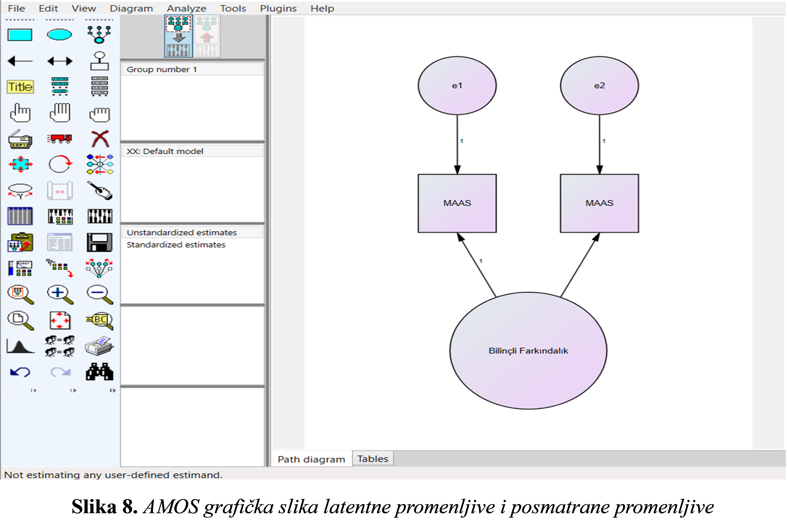Select the single-headed path arrow tool
This screenshot has width=787, height=532.
pos(20,61)
